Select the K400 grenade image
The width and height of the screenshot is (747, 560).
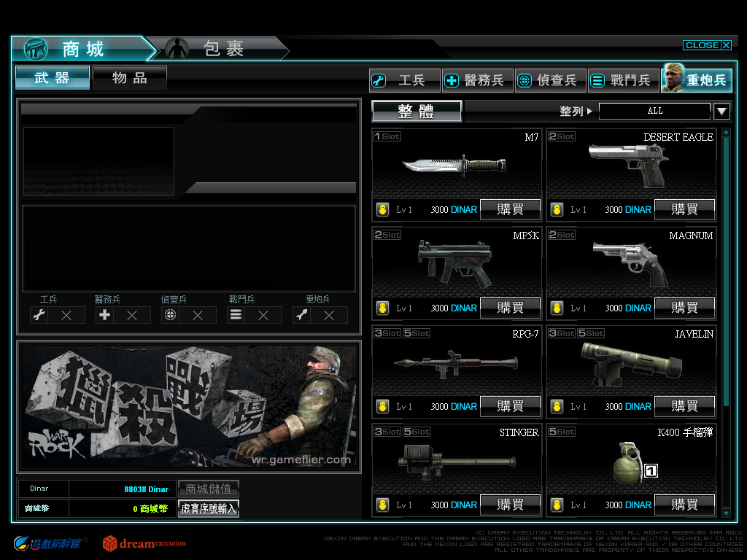628,463
